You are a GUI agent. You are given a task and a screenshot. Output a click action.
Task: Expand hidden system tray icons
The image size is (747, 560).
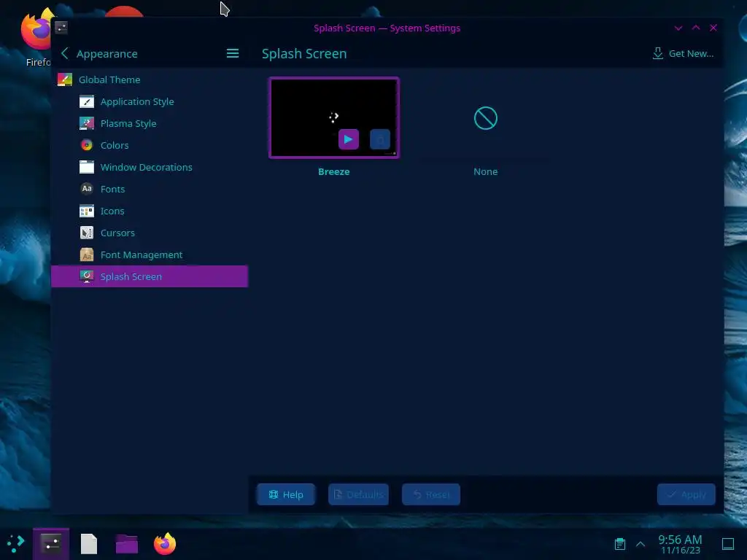click(x=640, y=544)
